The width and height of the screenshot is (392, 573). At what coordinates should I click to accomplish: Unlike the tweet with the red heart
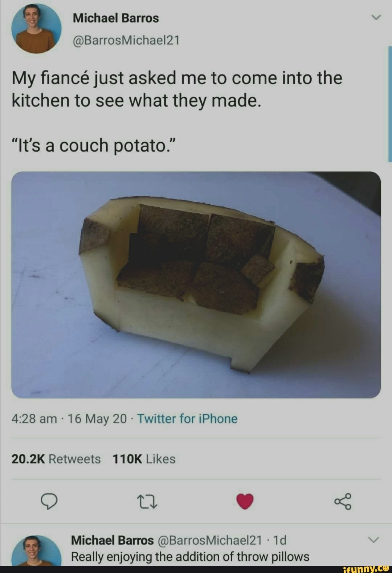point(245,501)
